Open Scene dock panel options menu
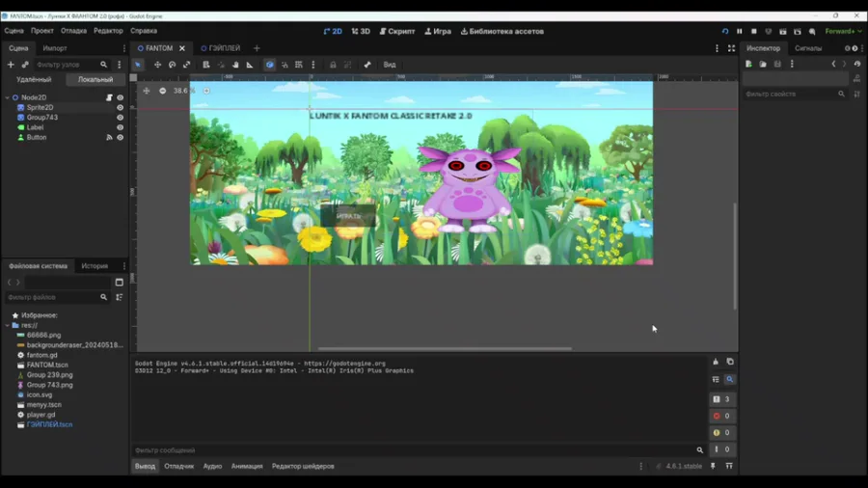Viewport: 868px width, 488px height. [124, 48]
